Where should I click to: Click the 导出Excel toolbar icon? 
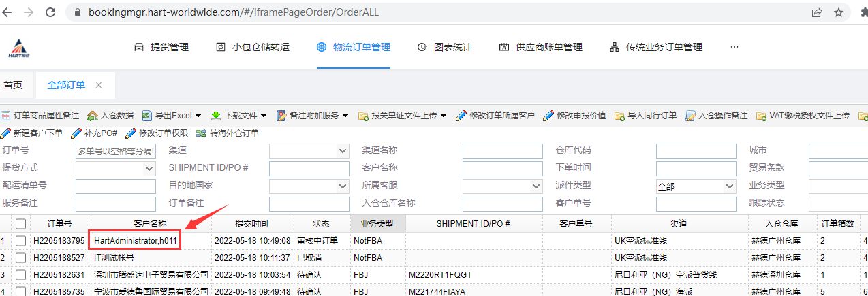tap(147, 116)
